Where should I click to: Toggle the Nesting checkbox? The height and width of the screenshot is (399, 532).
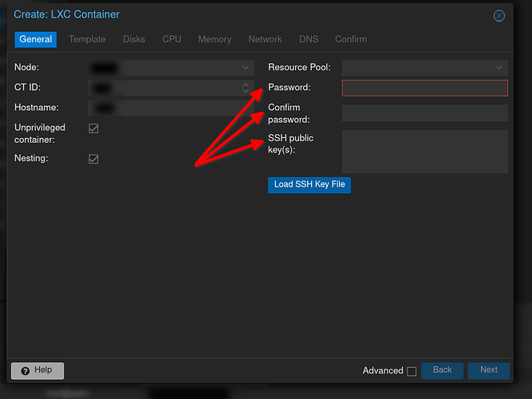(x=93, y=159)
